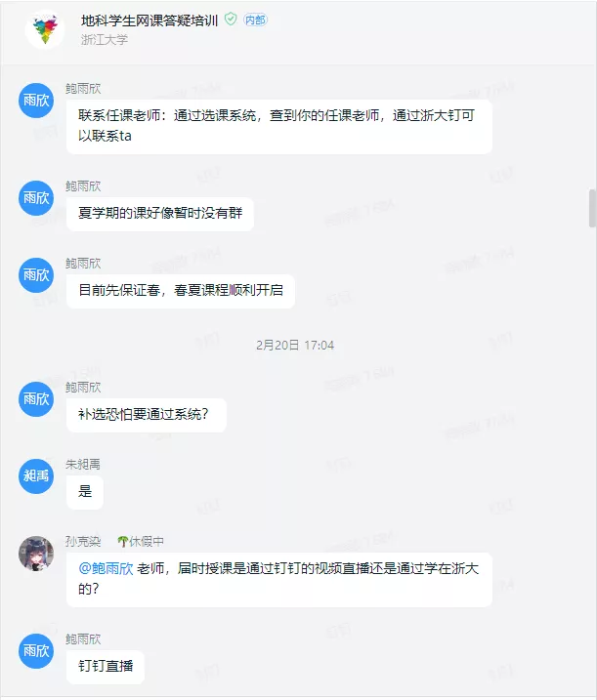Click 雨欣 avatar next to 补选恐怕要通过系统
This screenshot has width=597, height=700.
tap(36, 399)
